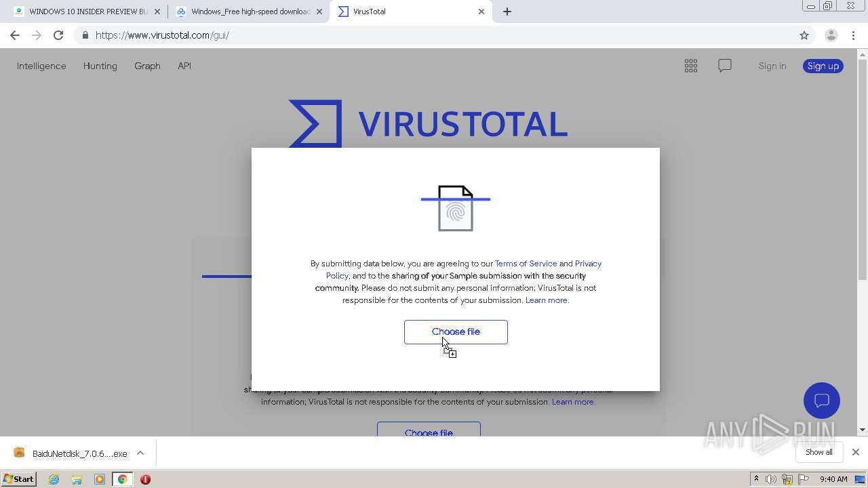868x488 pixels.
Task: Open the blue chat bubble widget
Action: (x=822, y=401)
